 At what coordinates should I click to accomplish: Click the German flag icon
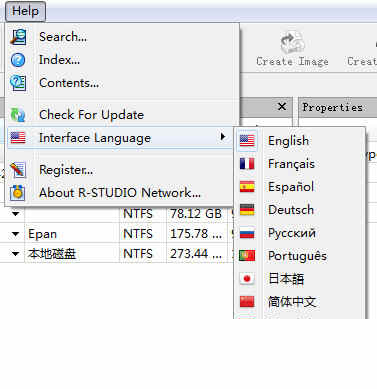(247, 210)
